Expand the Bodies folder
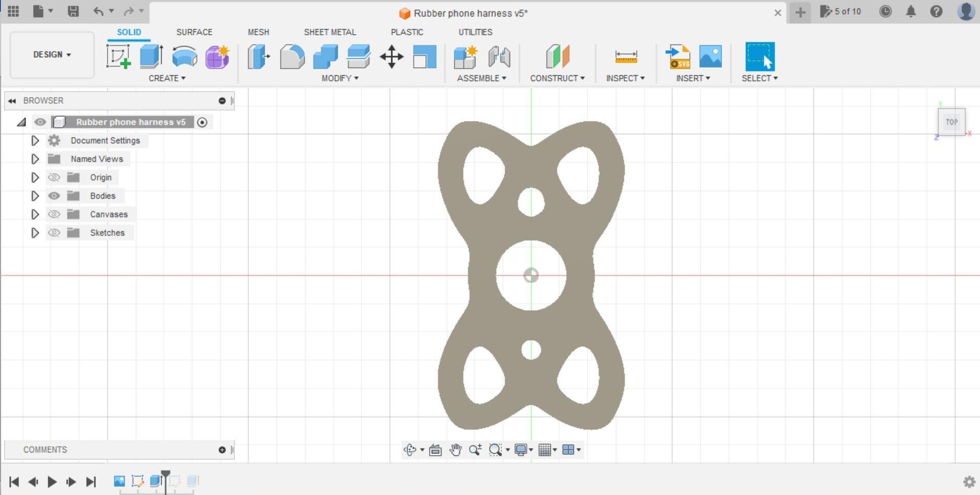Screen dimensions: 980x495 (35, 196)
